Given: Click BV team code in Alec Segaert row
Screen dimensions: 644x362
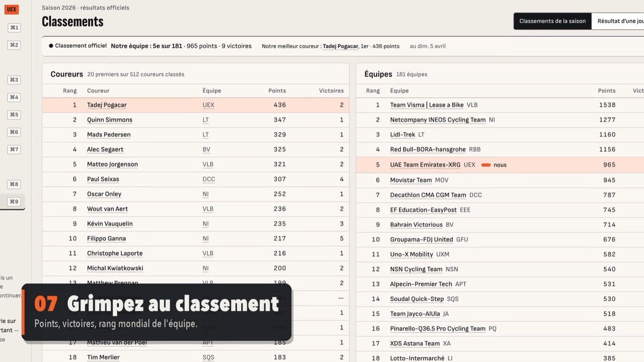Looking at the screenshot, I should click(x=207, y=149).
